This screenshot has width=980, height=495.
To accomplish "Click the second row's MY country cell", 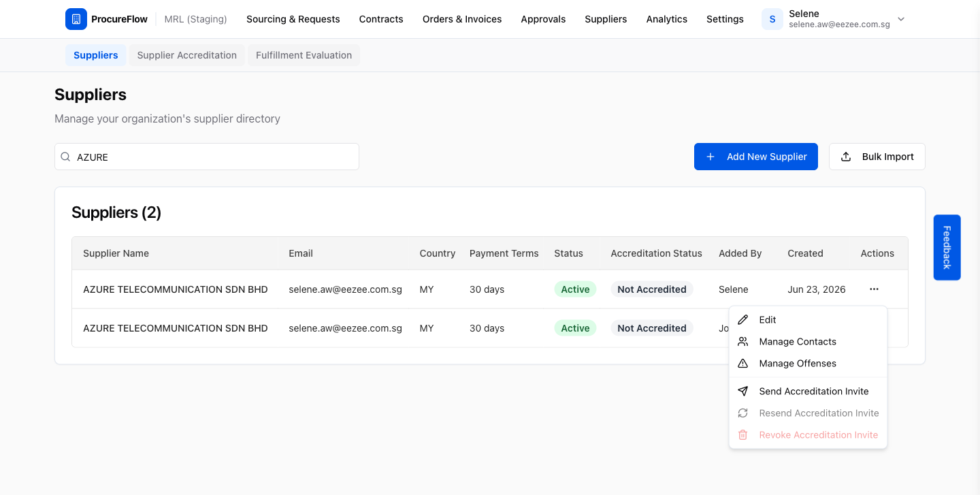I will tap(427, 328).
